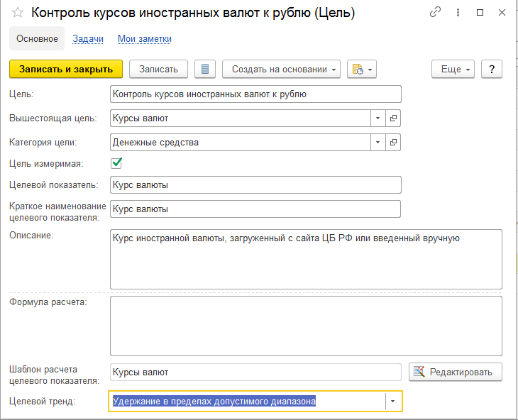Expand the Категория цели dropdown arrow
The width and height of the screenshot is (518, 420).
coord(378,143)
